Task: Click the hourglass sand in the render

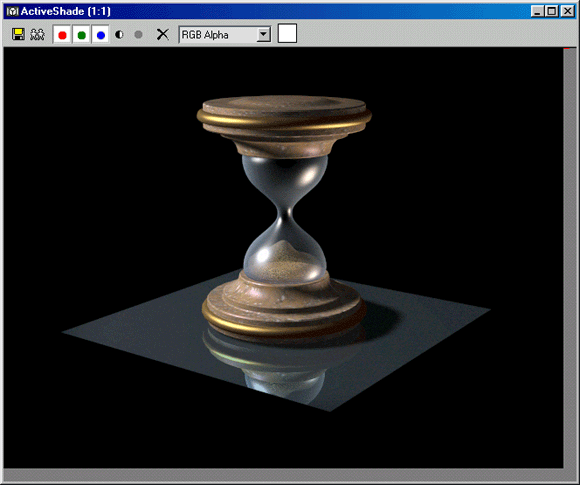Action: [285, 263]
